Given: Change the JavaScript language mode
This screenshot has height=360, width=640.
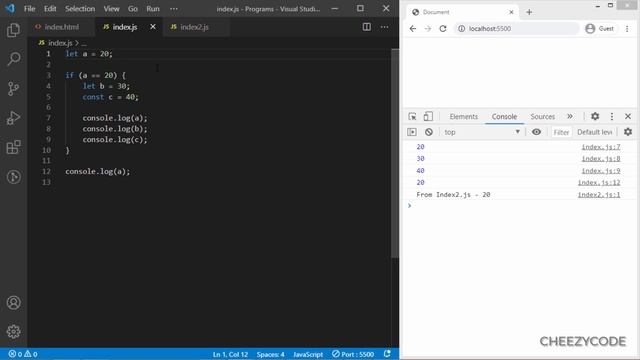Looking at the screenshot, I should click(x=308, y=354).
